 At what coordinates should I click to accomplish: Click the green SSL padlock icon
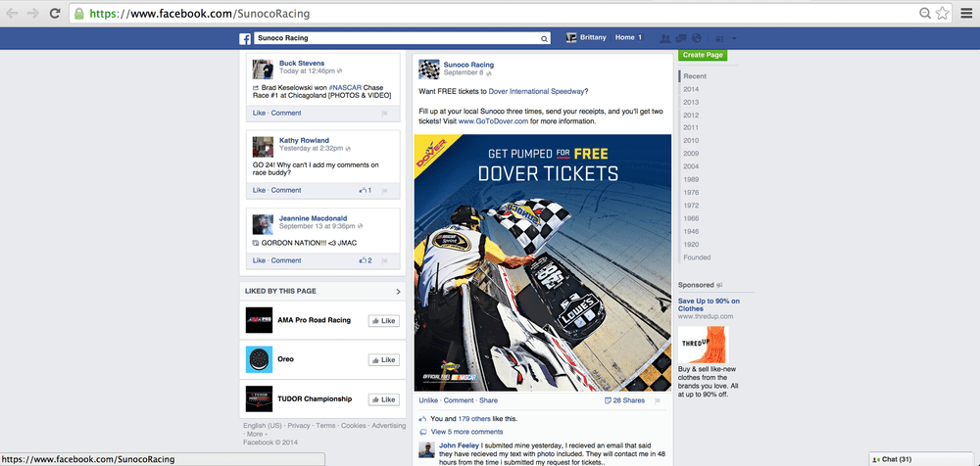click(78, 13)
